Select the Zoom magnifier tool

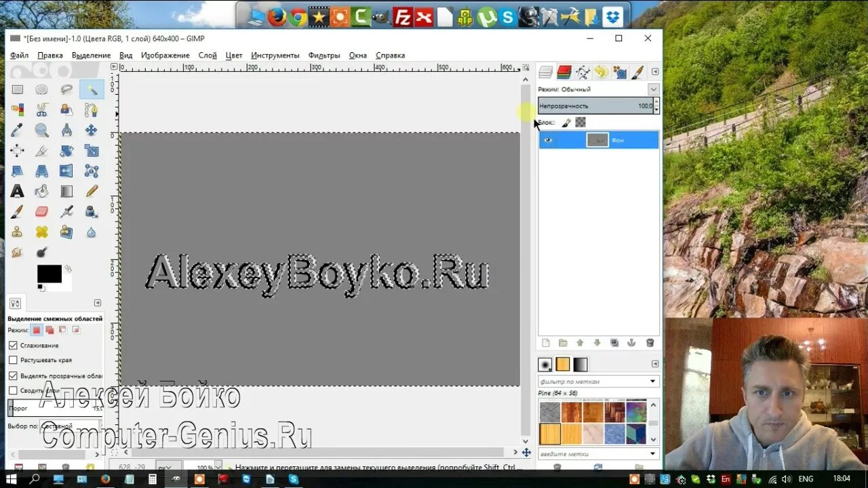pos(42,130)
